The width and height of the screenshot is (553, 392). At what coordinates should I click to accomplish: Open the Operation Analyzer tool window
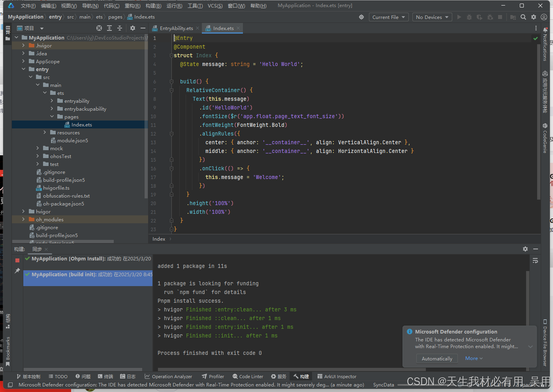[168, 377]
